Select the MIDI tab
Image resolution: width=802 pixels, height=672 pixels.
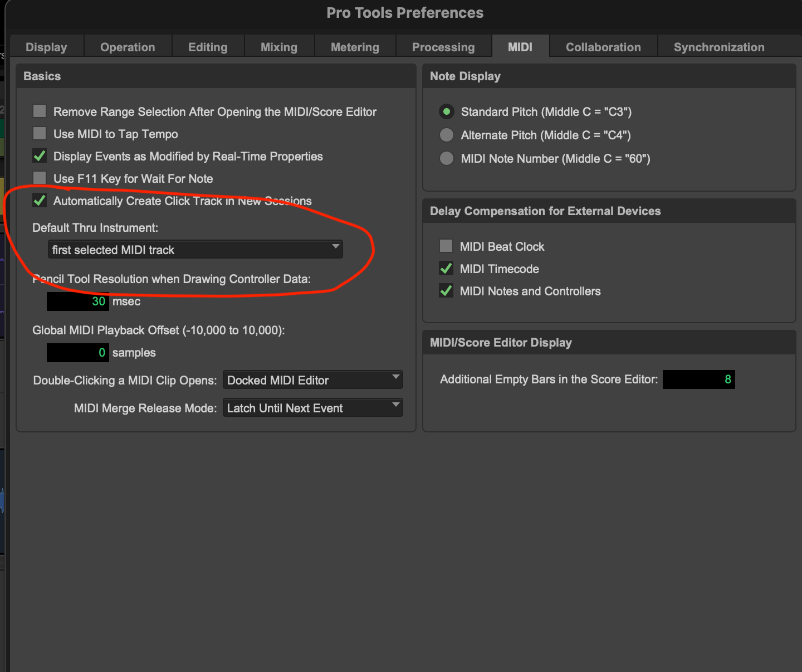pos(520,47)
